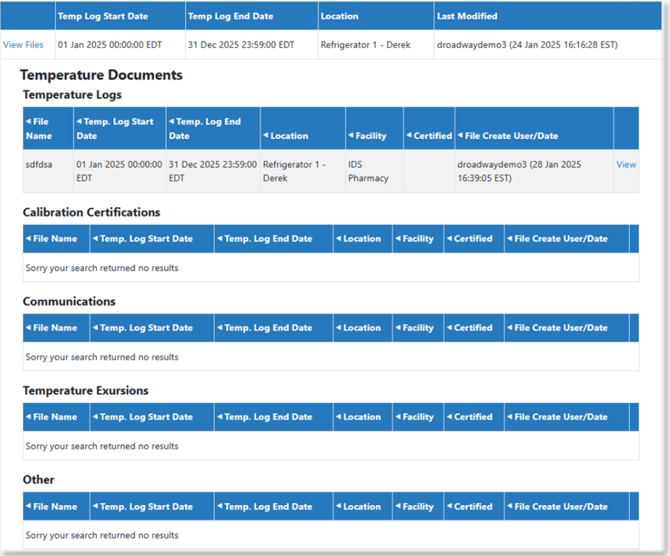Sort Temperature Logs by Facility column
The image size is (670, 556).
tap(367, 136)
